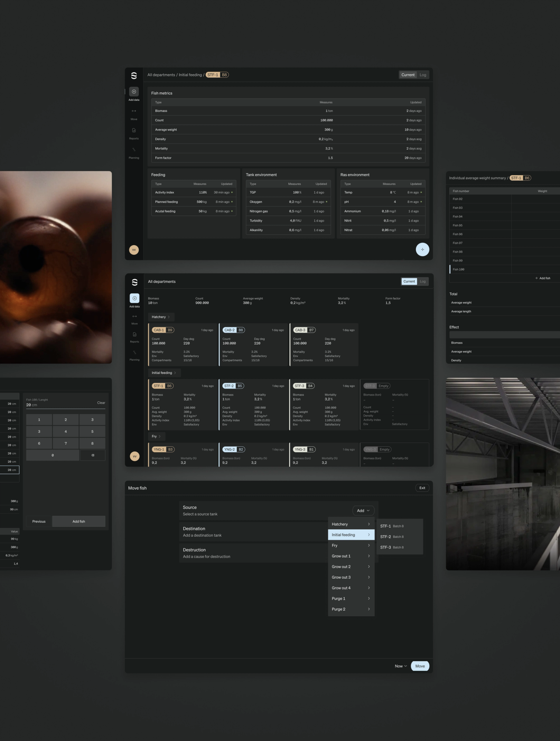Click round plus button below Ras environment
This screenshot has width=560, height=741.
click(422, 250)
